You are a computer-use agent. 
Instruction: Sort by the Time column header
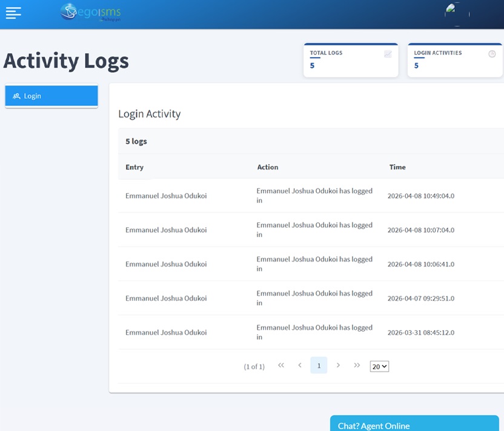[397, 167]
